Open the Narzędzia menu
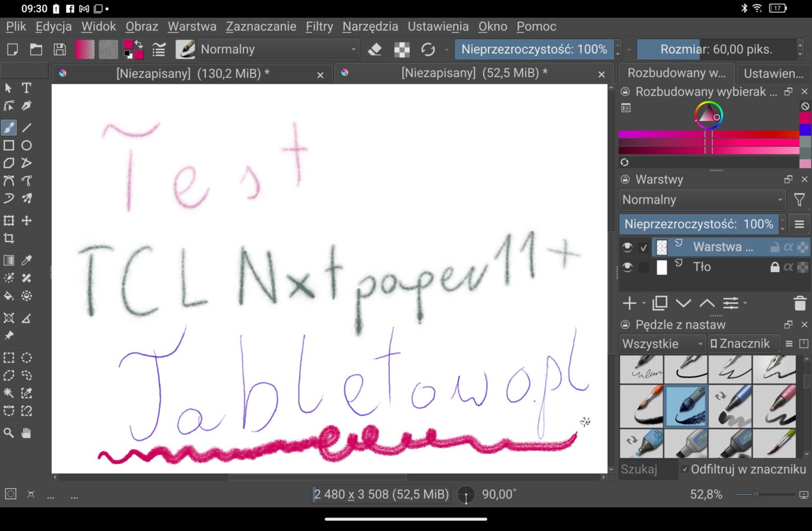Screen dimensions: 812x531 point(370,27)
